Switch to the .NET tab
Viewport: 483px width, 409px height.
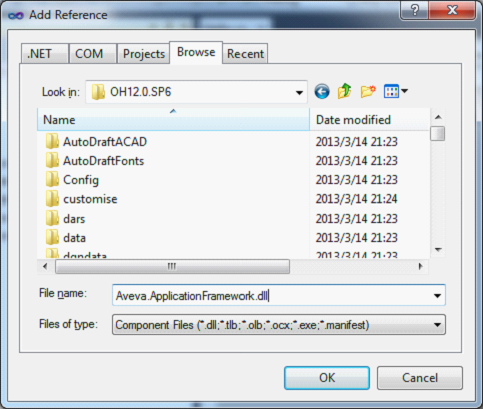[x=45, y=54]
